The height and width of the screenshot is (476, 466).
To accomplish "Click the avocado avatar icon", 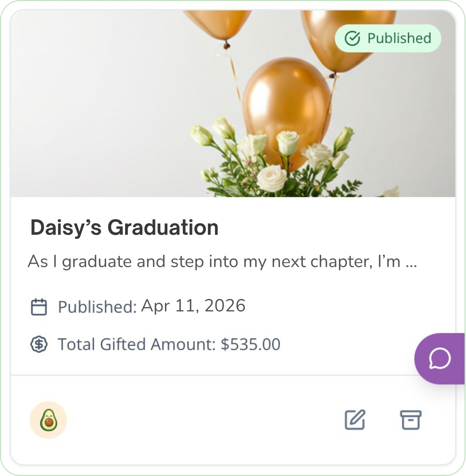I will point(48,420).
